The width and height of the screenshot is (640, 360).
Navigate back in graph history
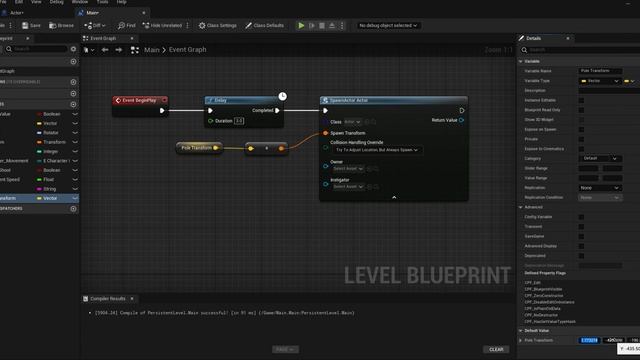click(x=105, y=50)
